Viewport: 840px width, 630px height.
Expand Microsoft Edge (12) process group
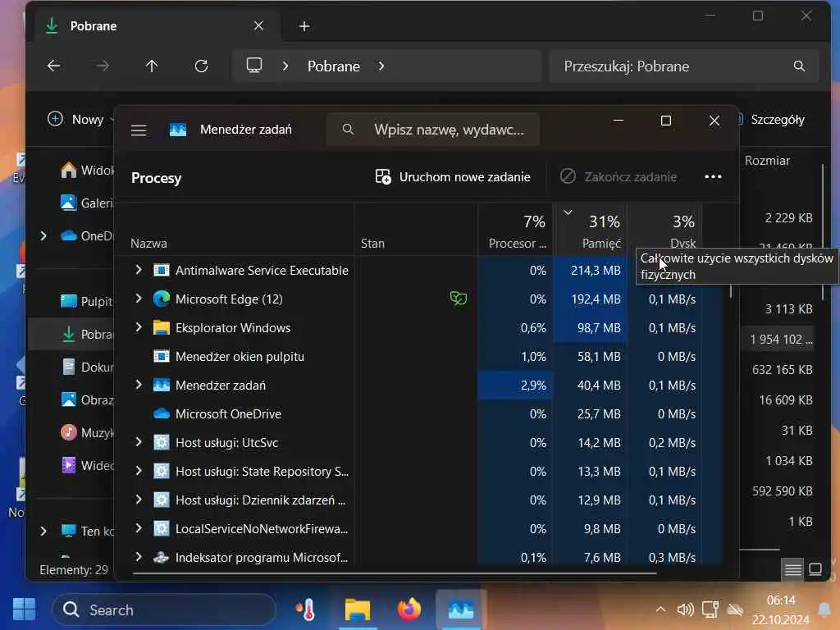tap(139, 299)
